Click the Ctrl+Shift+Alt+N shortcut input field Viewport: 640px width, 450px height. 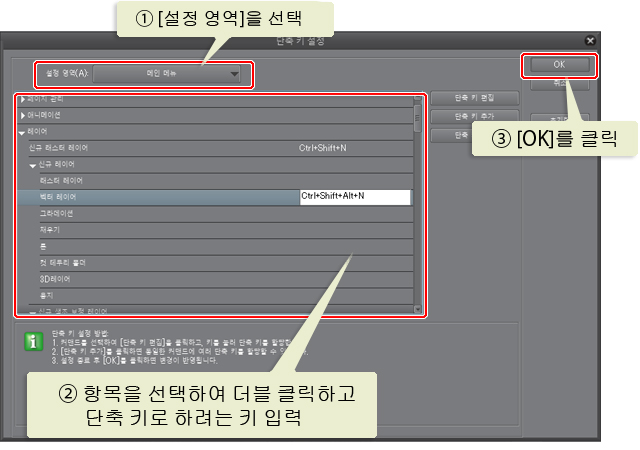[355, 197]
